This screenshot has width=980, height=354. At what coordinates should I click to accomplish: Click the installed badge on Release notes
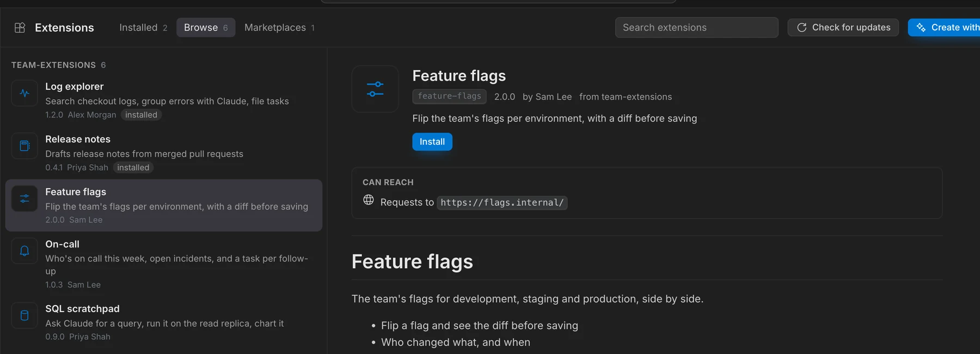tap(133, 167)
